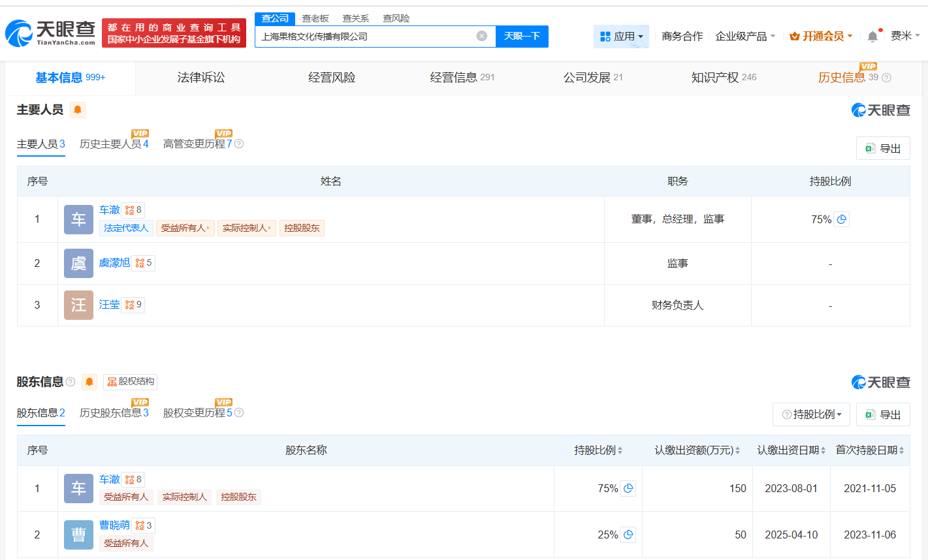Switch to the 查老板 search tab
Viewport: 928px width, 560px height.
316,18
